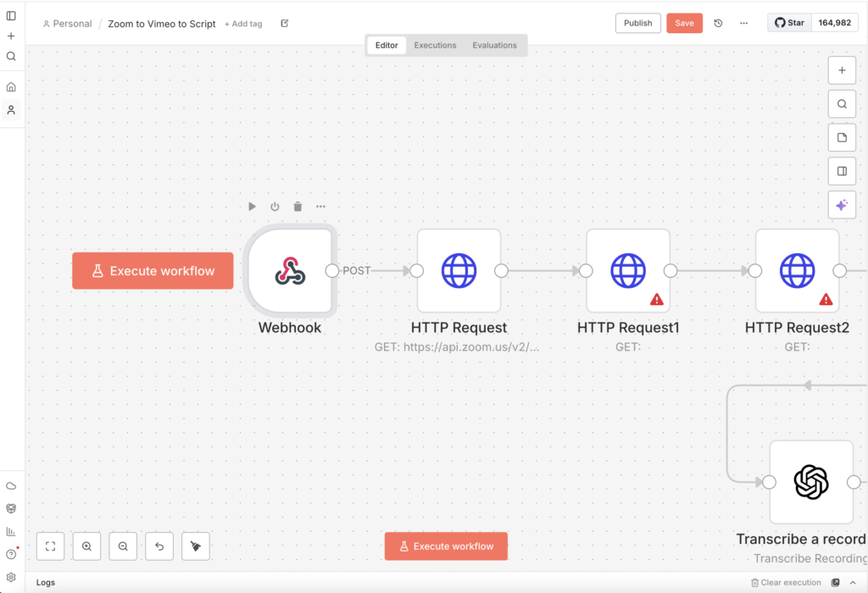Open workflow version history

pos(718,23)
